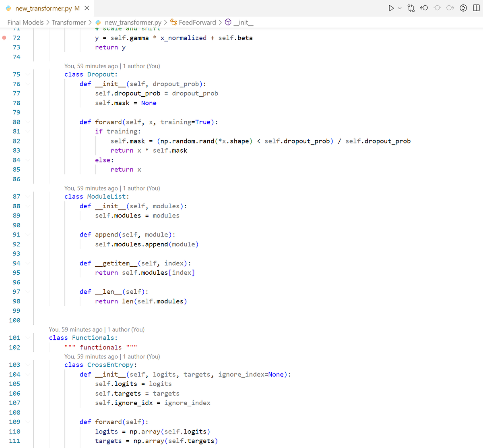
Task: Open the Transformer breadcrumb item
Action: pos(69,23)
